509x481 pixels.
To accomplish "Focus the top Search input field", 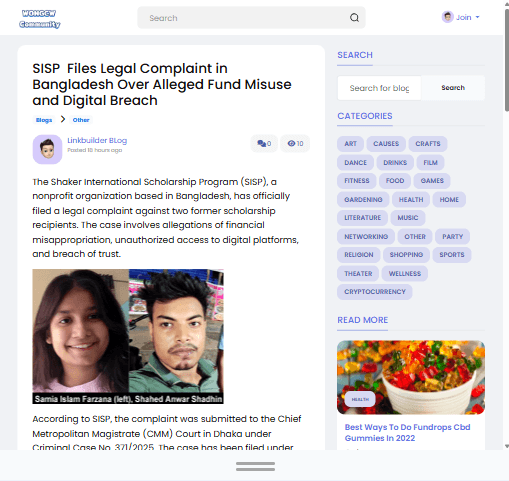I will 251,18.
